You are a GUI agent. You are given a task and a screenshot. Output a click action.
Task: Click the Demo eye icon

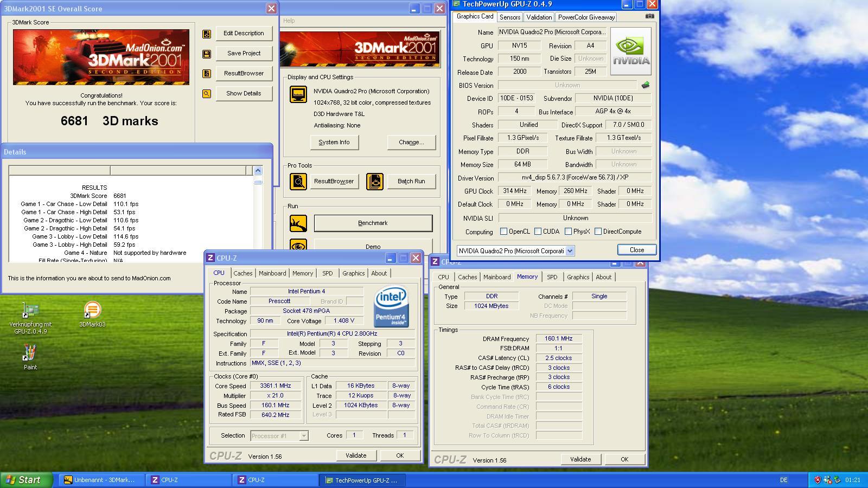298,246
